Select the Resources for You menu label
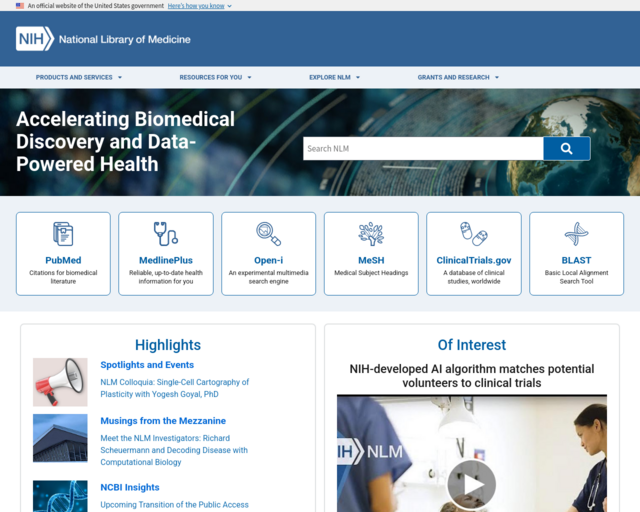This screenshot has height=512, width=640. pyautogui.click(x=211, y=77)
